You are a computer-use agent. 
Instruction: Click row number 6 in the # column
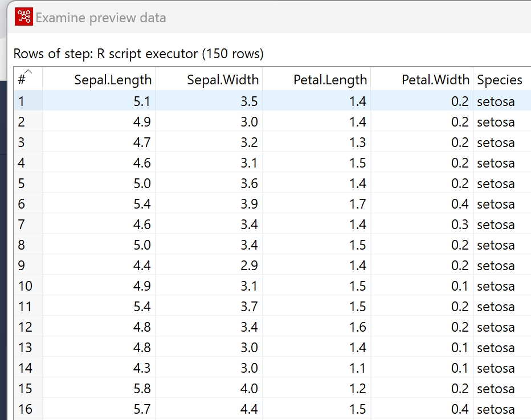pos(22,204)
